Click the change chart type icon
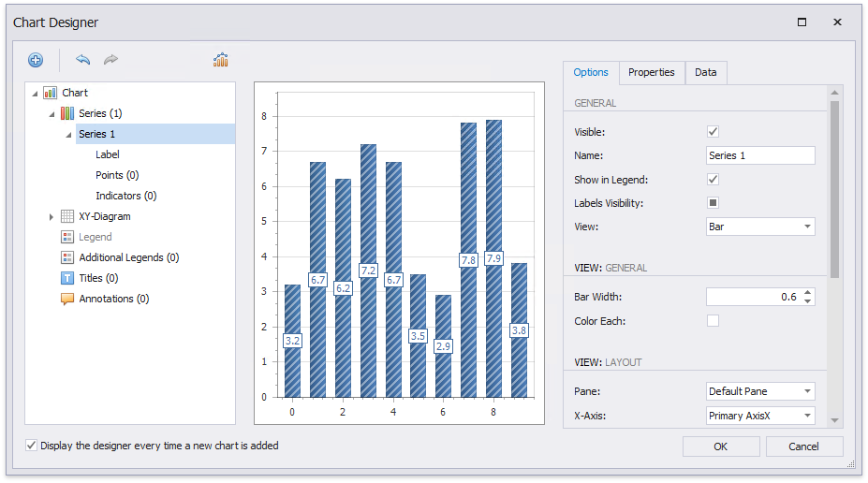Screen dimensions: 868x483 [221, 60]
